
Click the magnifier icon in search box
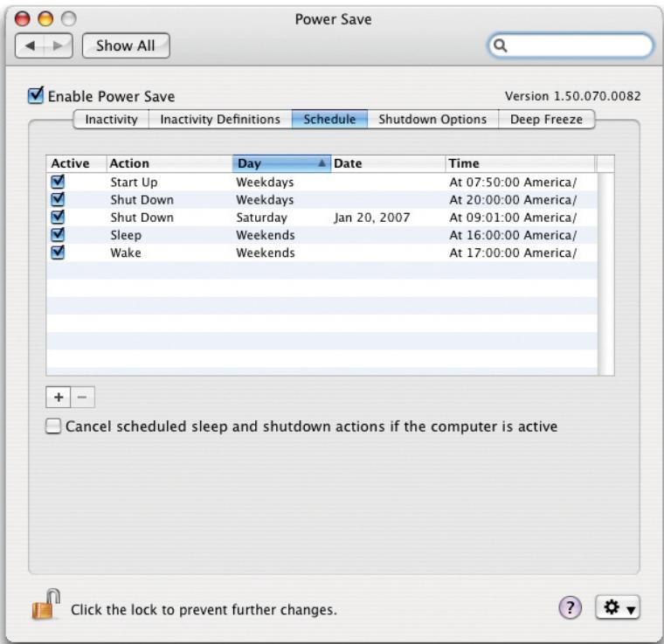(500, 45)
